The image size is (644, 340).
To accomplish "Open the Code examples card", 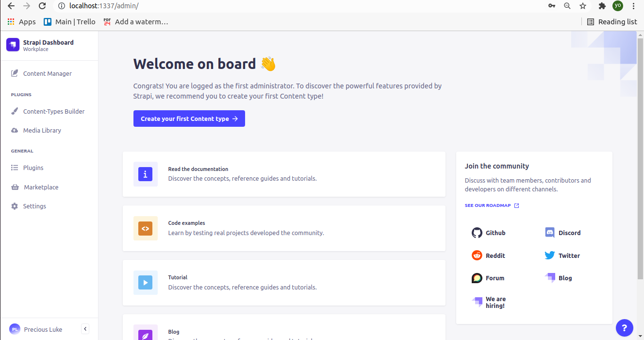I will coord(284,228).
